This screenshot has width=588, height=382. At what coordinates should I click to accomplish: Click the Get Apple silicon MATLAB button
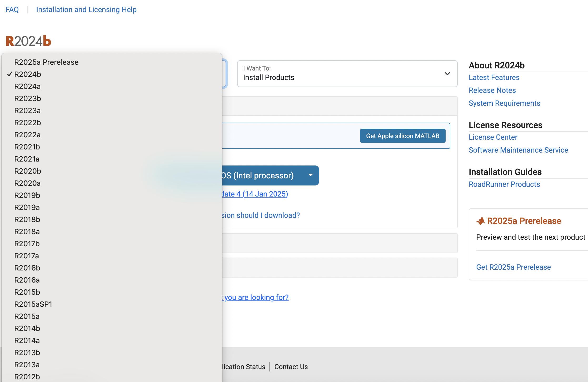pos(402,136)
